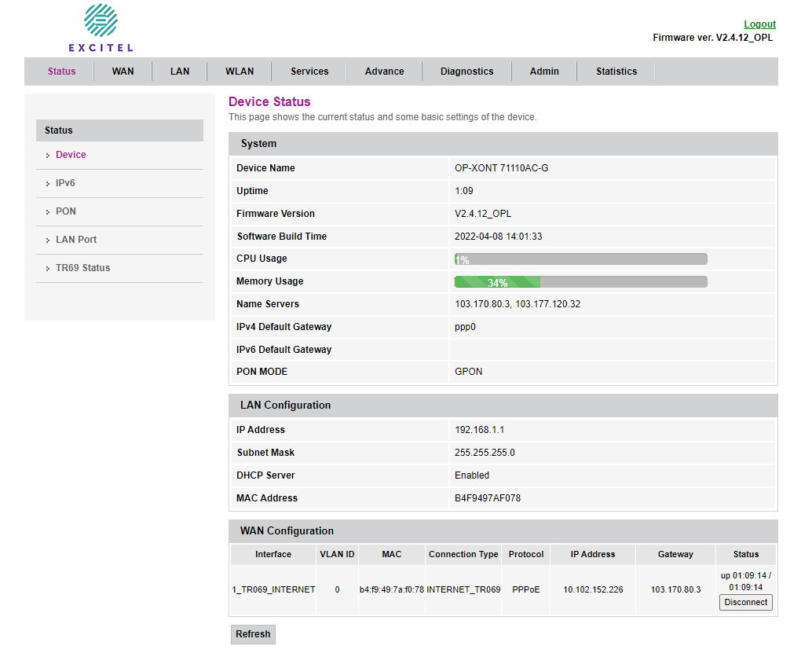812x657 pixels.
Task: Click the Memory Usage progress bar
Action: [x=580, y=282]
